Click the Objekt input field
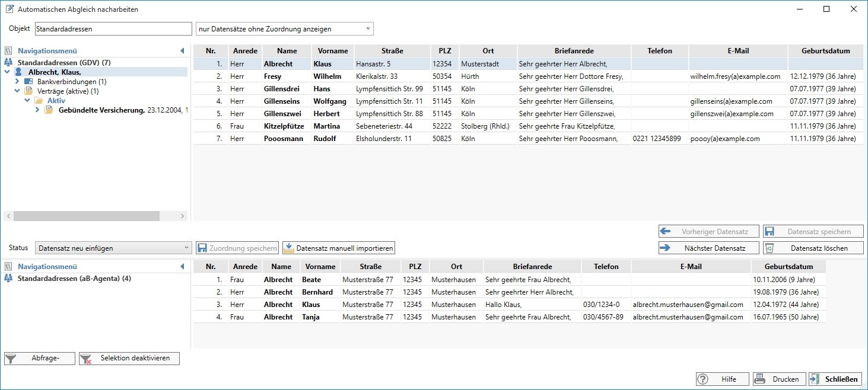Image resolution: width=868 pixels, height=390 pixels. coord(113,28)
